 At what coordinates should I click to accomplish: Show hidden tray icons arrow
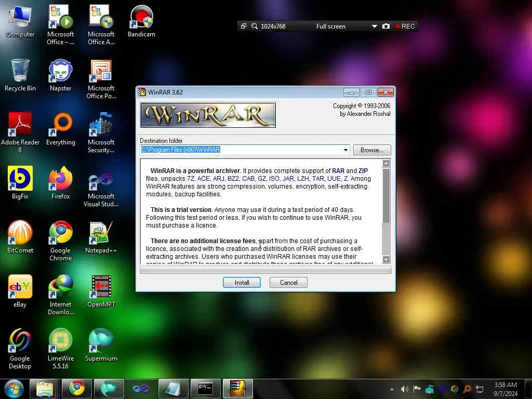392,389
